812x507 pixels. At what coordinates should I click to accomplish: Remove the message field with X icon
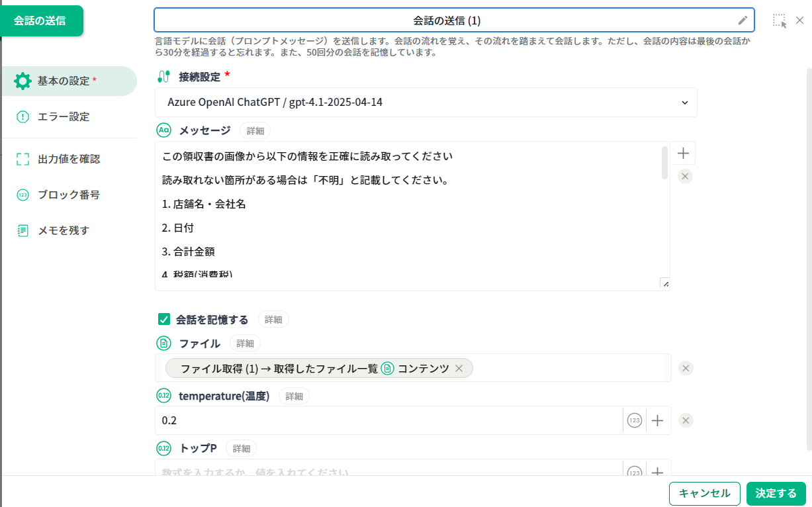point(685,176)
